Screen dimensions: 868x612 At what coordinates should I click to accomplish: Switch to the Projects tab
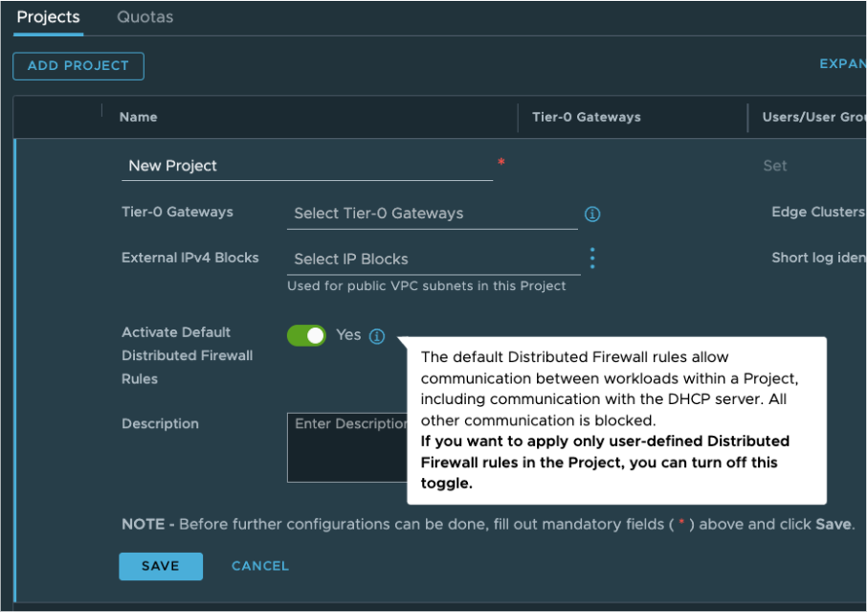pyautogui.click(x=49, y=17)
